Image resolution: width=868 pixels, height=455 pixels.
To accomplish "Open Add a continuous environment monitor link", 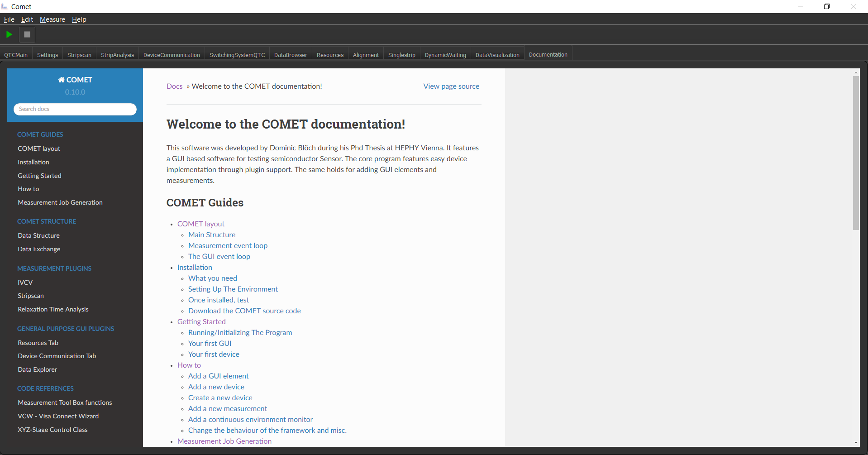I will tap(250, 420).
